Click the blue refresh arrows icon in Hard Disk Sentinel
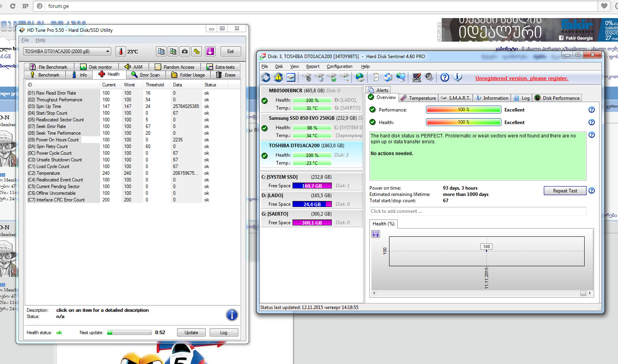The height and width of the screenshot is (364, 618). [x=266, y=77]
